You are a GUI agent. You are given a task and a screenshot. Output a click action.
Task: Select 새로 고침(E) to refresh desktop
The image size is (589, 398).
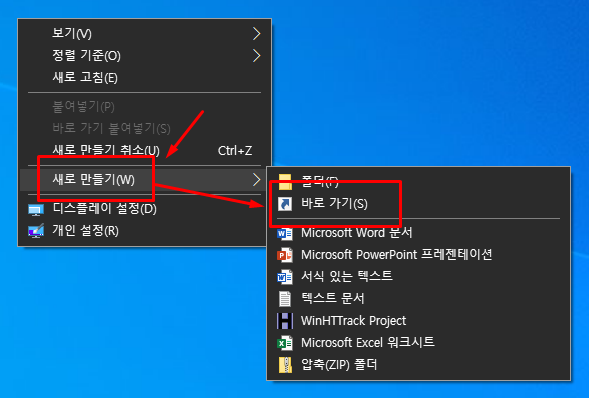click(x=145, y=78)
